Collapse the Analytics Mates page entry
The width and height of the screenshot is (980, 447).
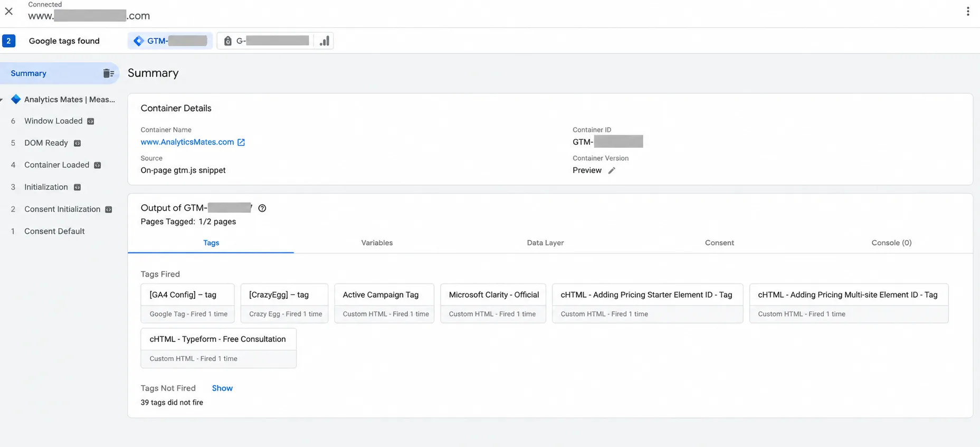coord(2,99)
